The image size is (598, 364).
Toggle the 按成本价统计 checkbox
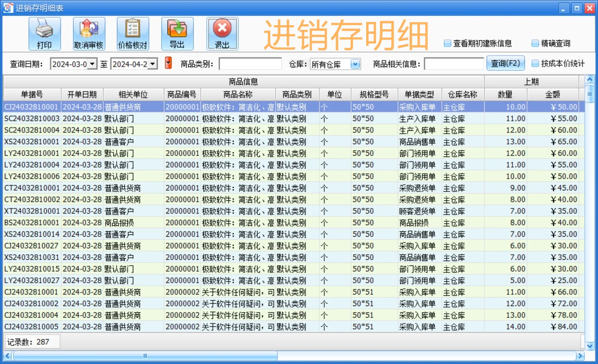[x=535, y=63]
